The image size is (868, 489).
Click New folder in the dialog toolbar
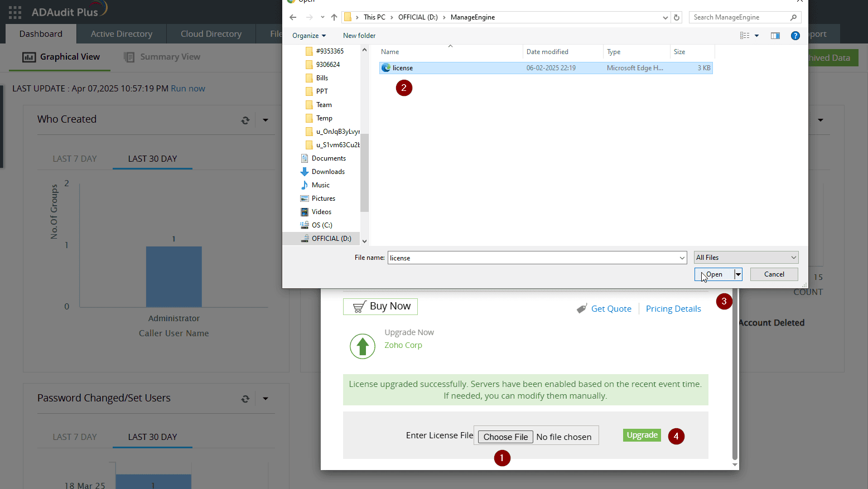359,36
